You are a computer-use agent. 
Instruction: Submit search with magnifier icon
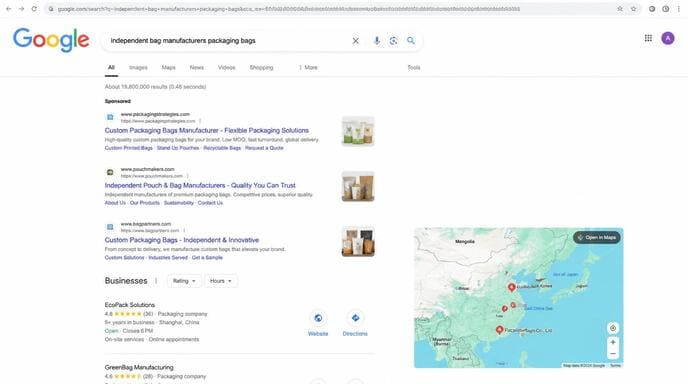[411, 41]
